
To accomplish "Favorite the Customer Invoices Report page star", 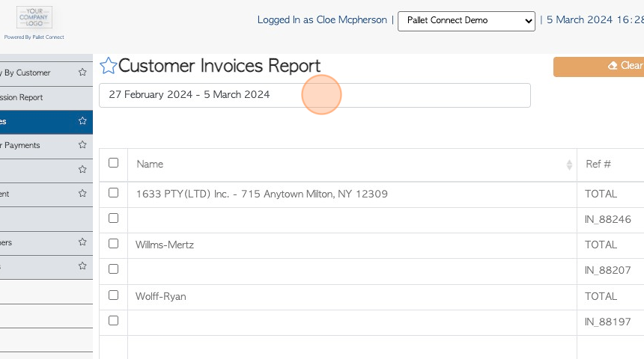I will [109, 66].
